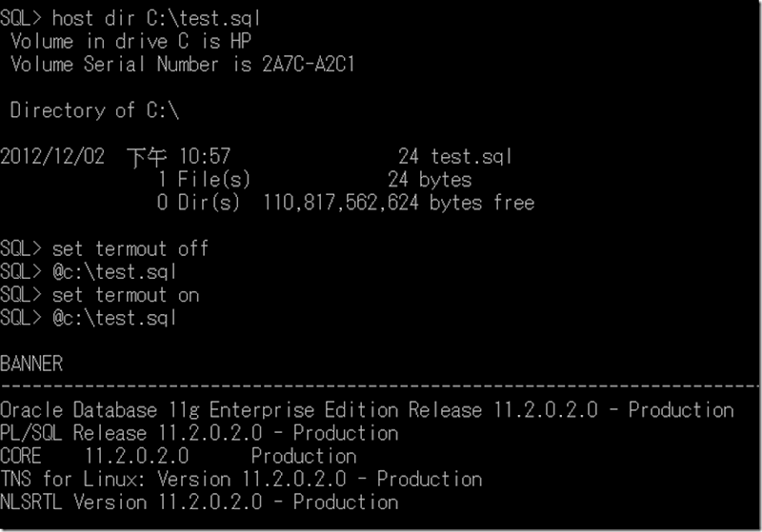Click the free space value 110,817,562,624

pos(342,203)
